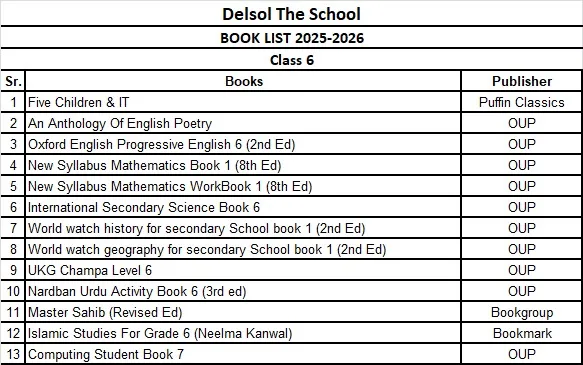Viewport: 583px width, 365px height.
Task: Select the 'Delsol The School' title cell
Action: click(x=292, y=14)
